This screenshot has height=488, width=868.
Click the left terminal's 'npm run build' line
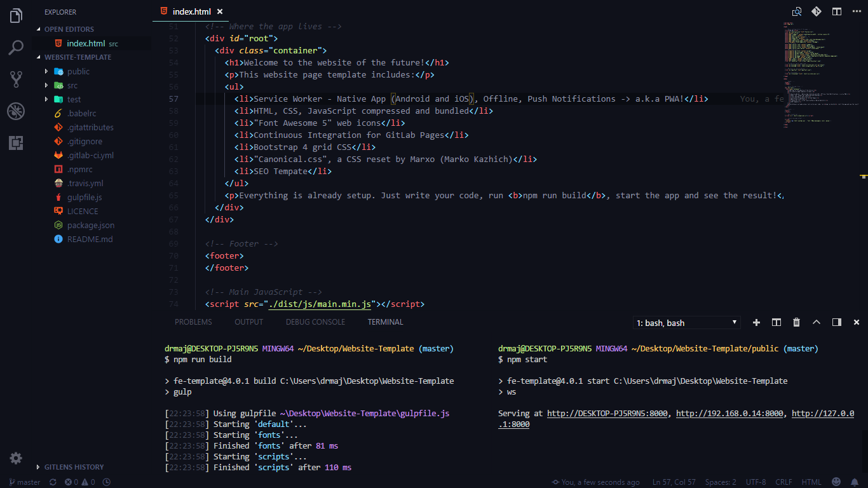click(198, 360)
